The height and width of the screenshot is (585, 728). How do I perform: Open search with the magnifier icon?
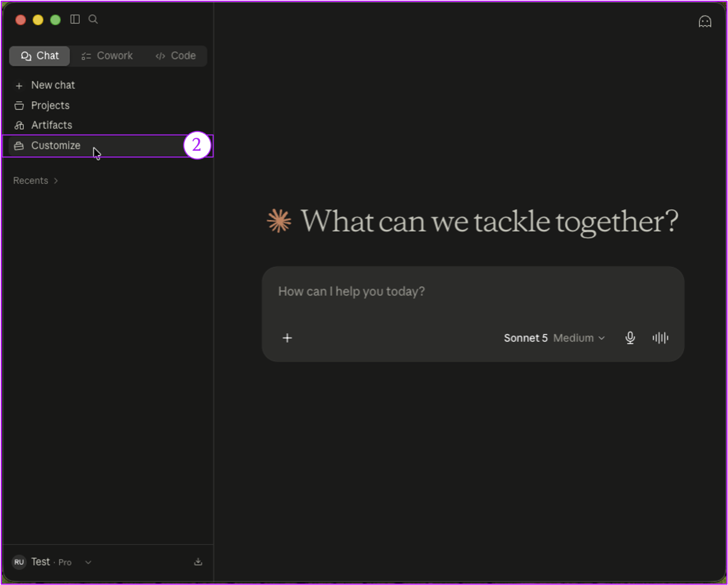[93, 19]
